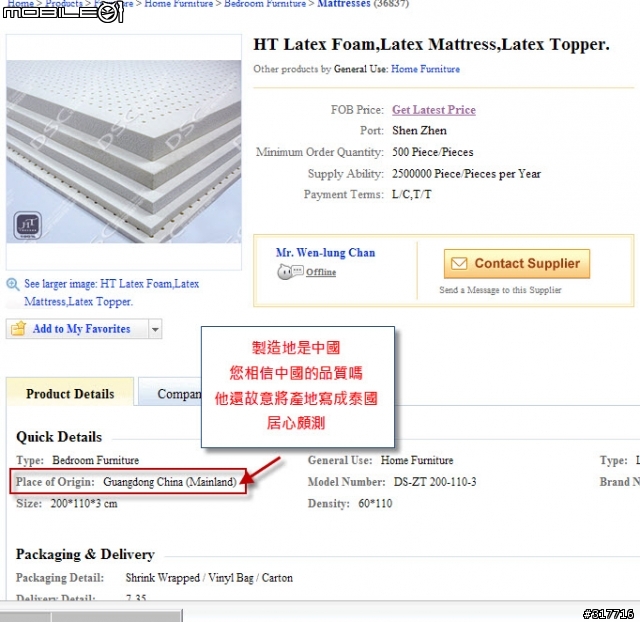Open the Home Furniture link
The width and height of the screenshot is (640, 622).
(425, 69)
